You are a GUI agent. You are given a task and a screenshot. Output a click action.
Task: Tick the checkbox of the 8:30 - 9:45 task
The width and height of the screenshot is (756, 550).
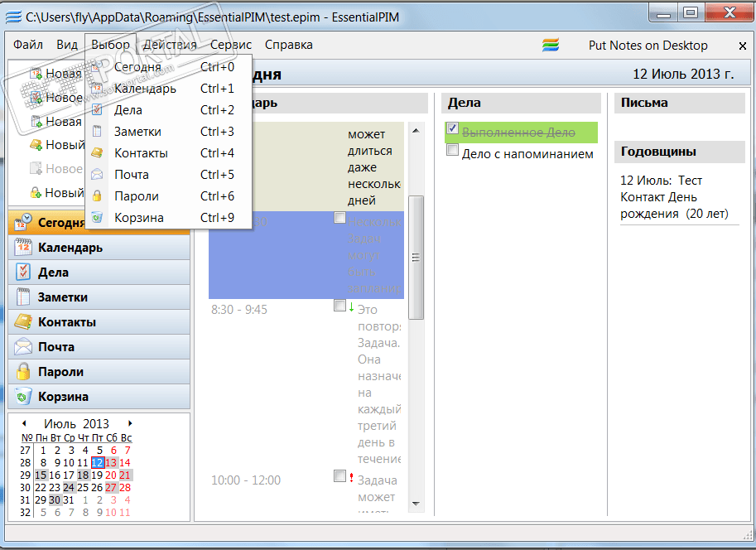coord(339,306)
